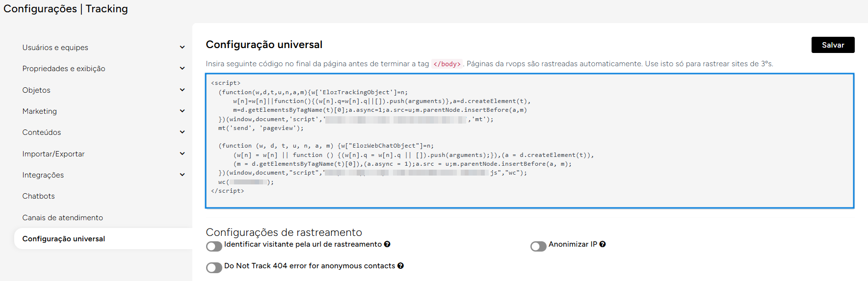Click help icon for Do Not Track 404

click(x=400, y=266)
